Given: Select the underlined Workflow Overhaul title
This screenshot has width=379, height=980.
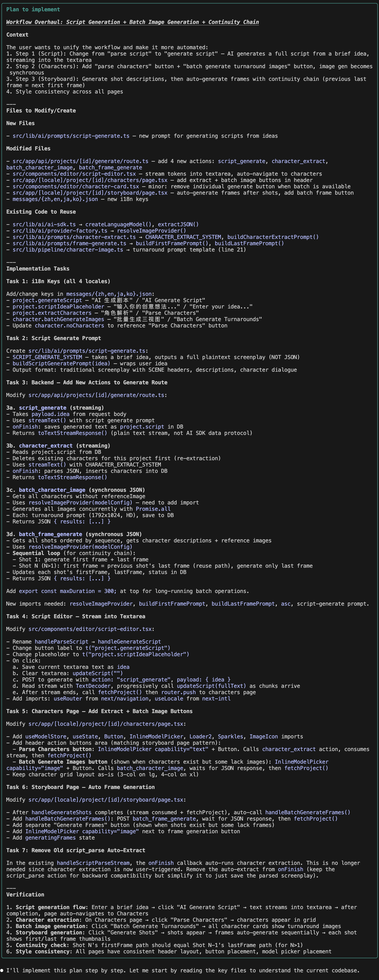Looking at the screenshot, I should (132, 22).
